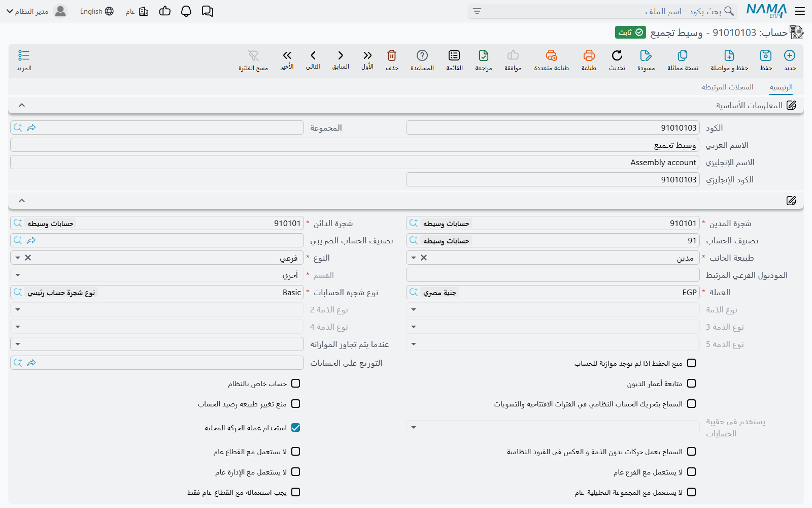The height and width of the screenshot is (508, 812).
Task: Open lookup search for العملة EGP field
Action: point(414,292)
